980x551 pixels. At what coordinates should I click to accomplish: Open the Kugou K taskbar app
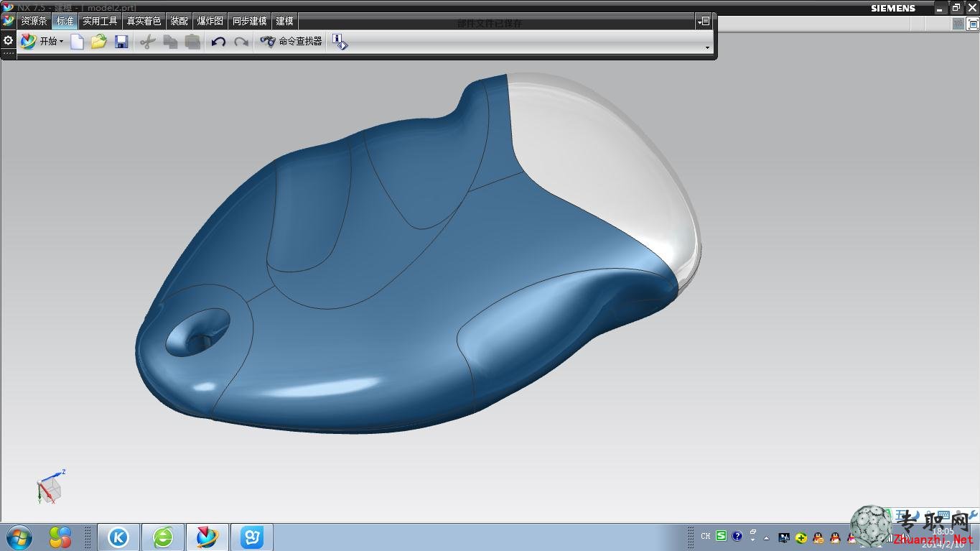(118, 537)
